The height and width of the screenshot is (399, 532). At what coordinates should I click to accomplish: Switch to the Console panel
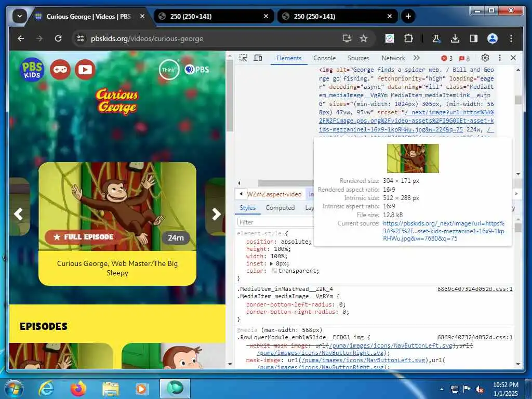324,58
